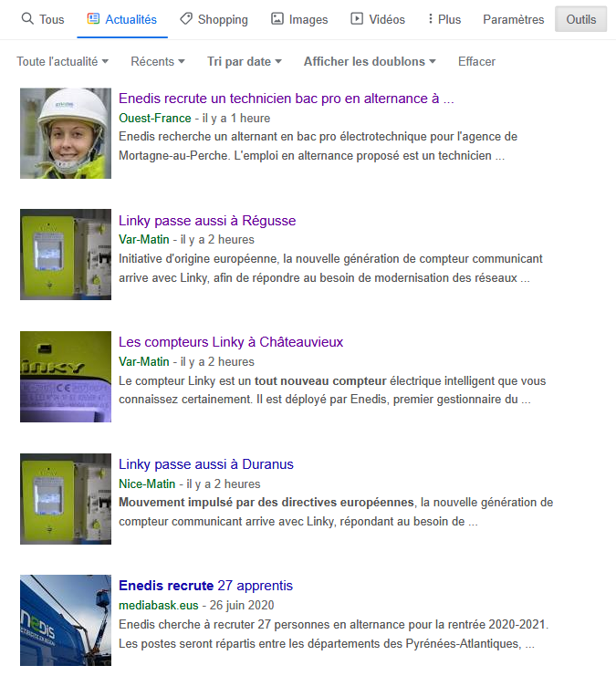Expand the Récents time filter
Image resolution: width=616 pixels, height=676 pixels.
pos(158,62)
